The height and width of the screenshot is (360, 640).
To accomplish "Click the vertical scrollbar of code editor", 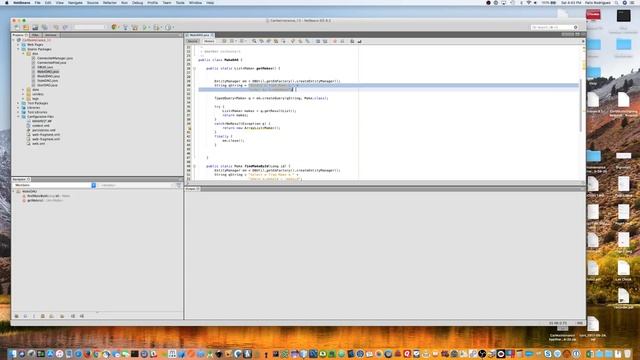I will click(x=580, y=105).
